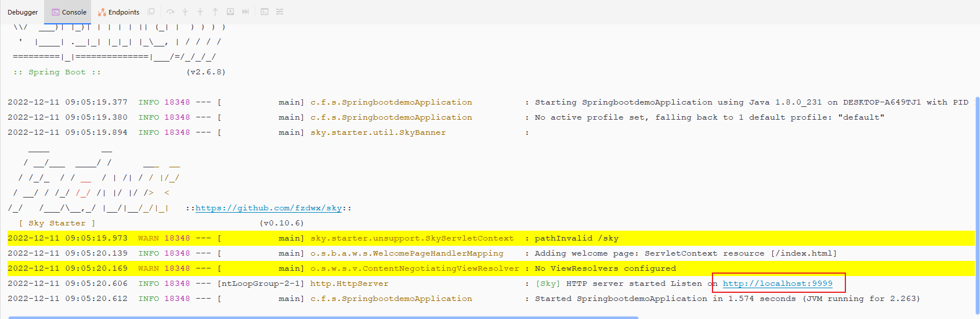Viewport: 980px width, 319px height.
Task: Open the http://localhost:9999 link
Action: point(778,284)
